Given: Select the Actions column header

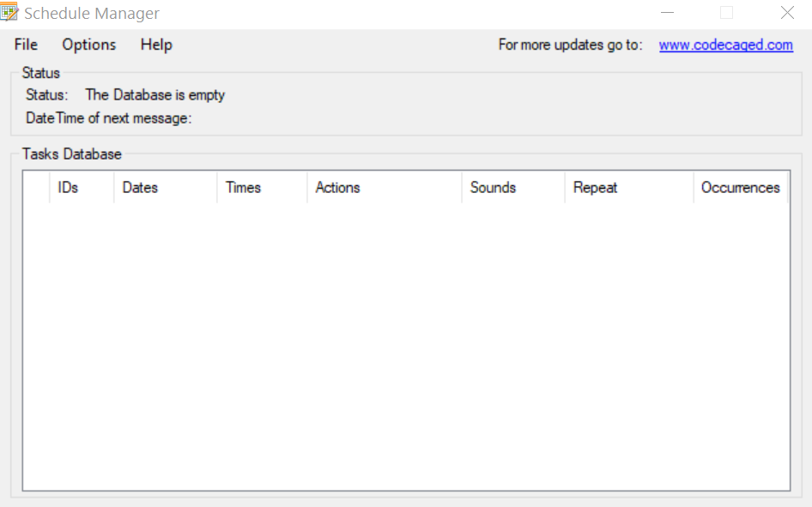Looking at the screenshot, I should 337,187.
